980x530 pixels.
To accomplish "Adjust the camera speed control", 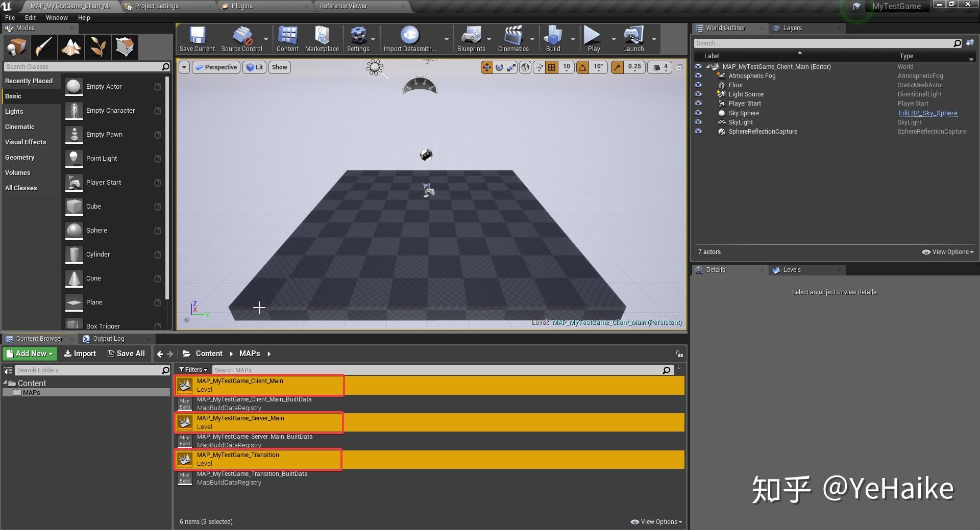I will coord(659,67).
